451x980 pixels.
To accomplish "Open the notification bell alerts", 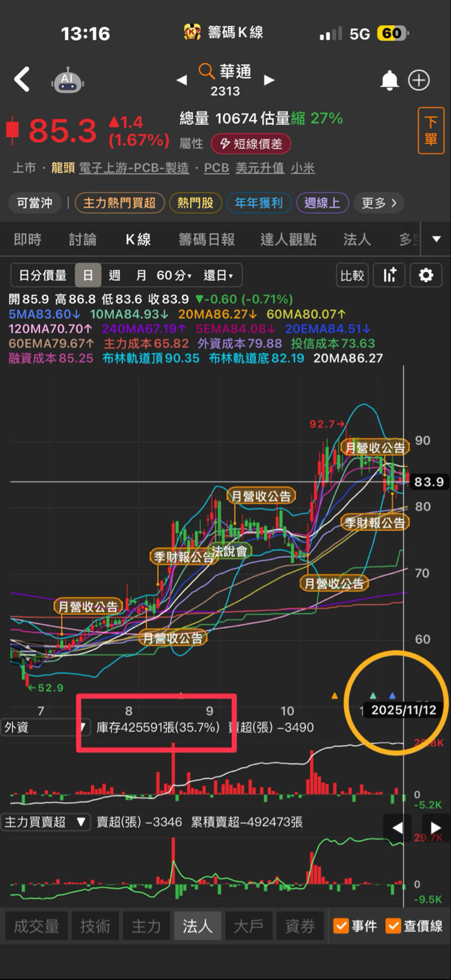I will 389,80.
